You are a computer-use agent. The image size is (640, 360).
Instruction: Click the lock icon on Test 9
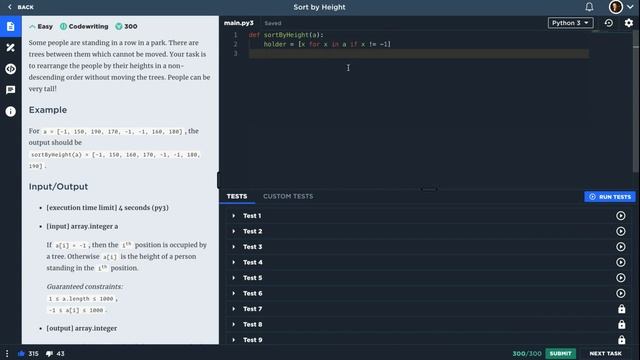(621, 340)
